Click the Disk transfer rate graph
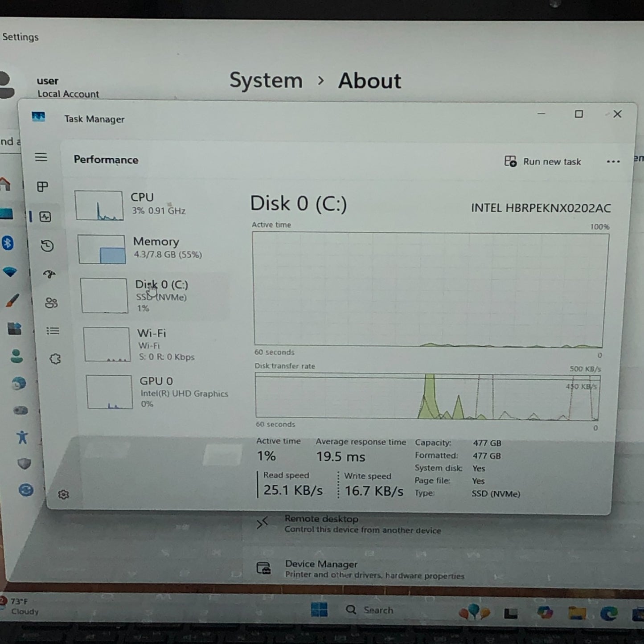Screen dimensions: 644x644 428,397
